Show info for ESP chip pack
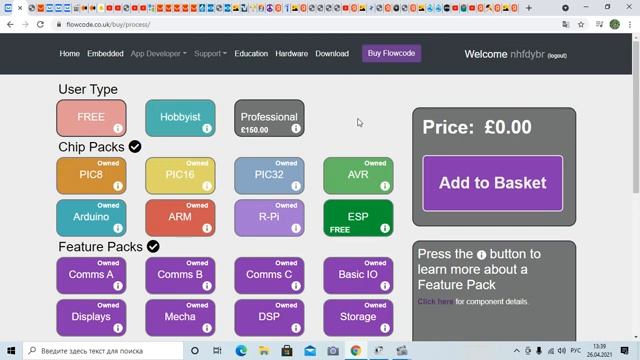 click(385, 228)
